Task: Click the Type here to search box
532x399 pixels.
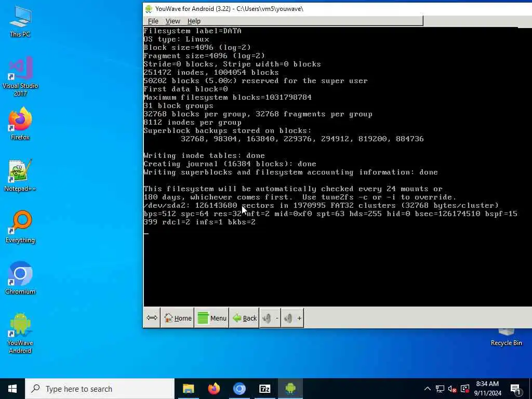Action: 100,389
